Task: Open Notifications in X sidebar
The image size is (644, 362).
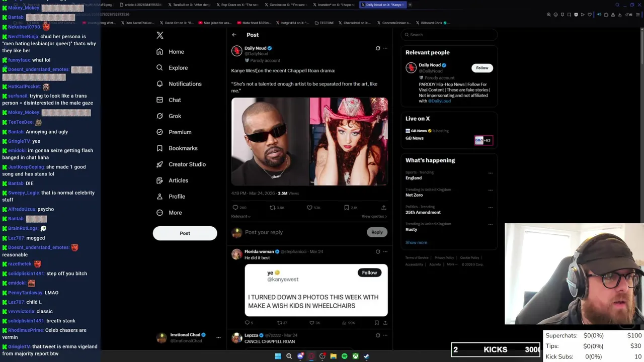Action: point(179,84)
